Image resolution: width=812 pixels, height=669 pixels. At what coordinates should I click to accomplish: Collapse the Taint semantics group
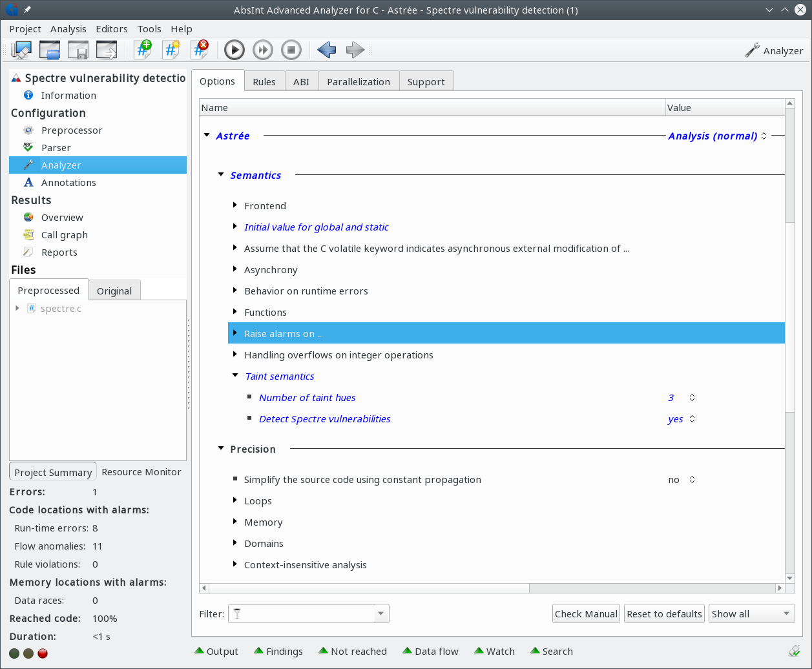pos(235,376)
